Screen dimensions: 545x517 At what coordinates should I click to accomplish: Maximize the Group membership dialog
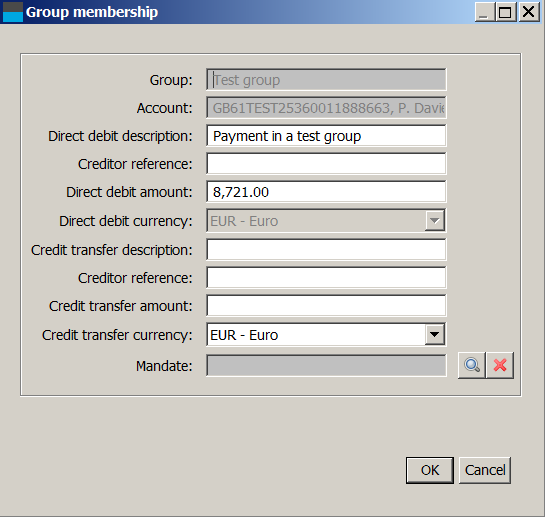tap(505, 12)
